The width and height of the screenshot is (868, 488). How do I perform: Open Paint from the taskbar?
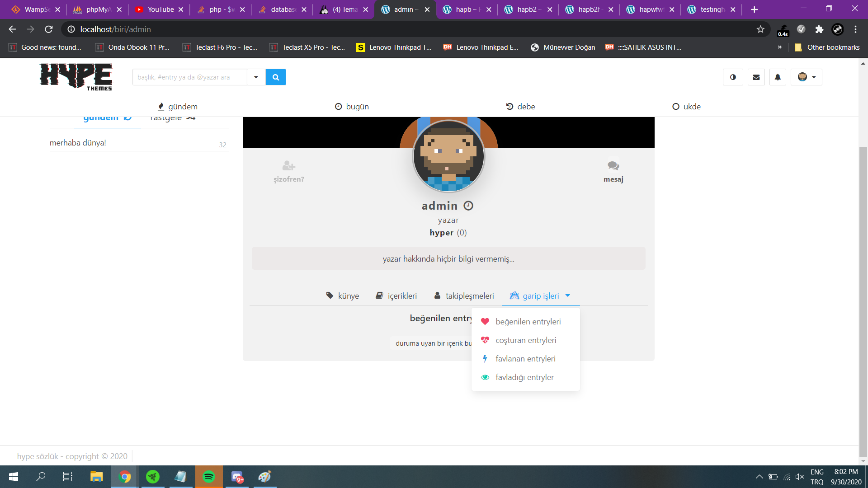(x=264, y=477)
